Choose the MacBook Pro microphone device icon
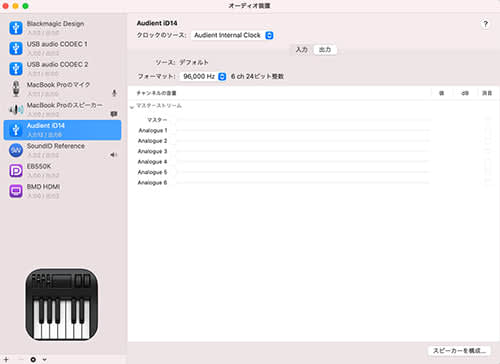 [16, 89]
